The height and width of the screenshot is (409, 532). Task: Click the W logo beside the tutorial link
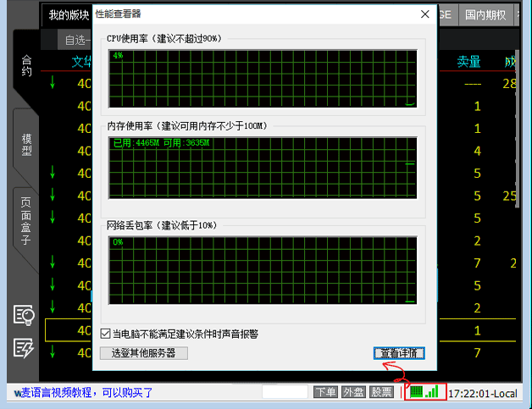click(x=17, y=392)
